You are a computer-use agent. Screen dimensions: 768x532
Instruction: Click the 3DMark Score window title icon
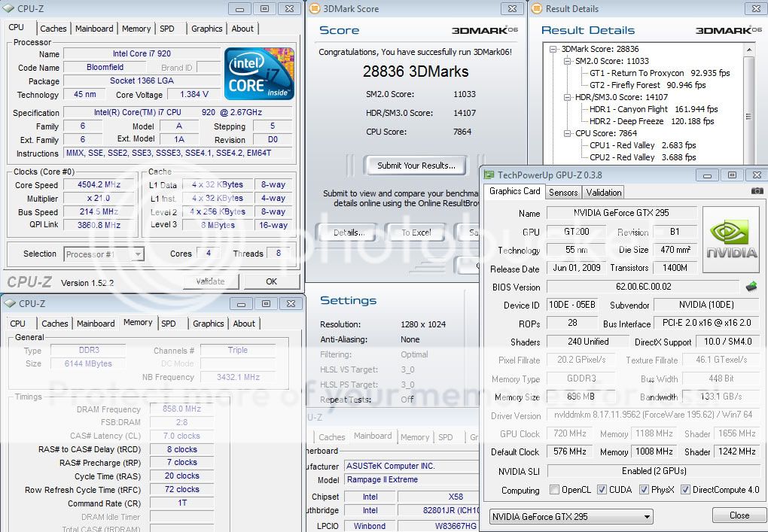pyautogui.click(x=315, y=8)
